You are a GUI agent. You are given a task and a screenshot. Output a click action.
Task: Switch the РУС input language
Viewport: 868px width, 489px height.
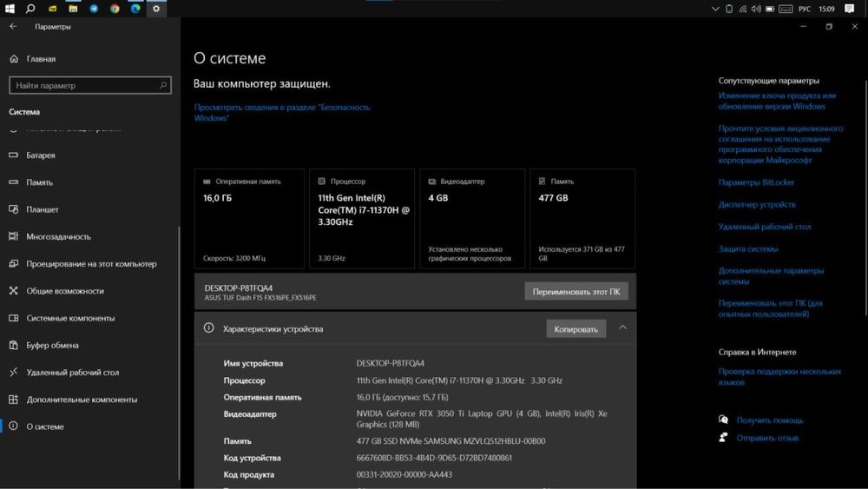[x=805, y=9]
